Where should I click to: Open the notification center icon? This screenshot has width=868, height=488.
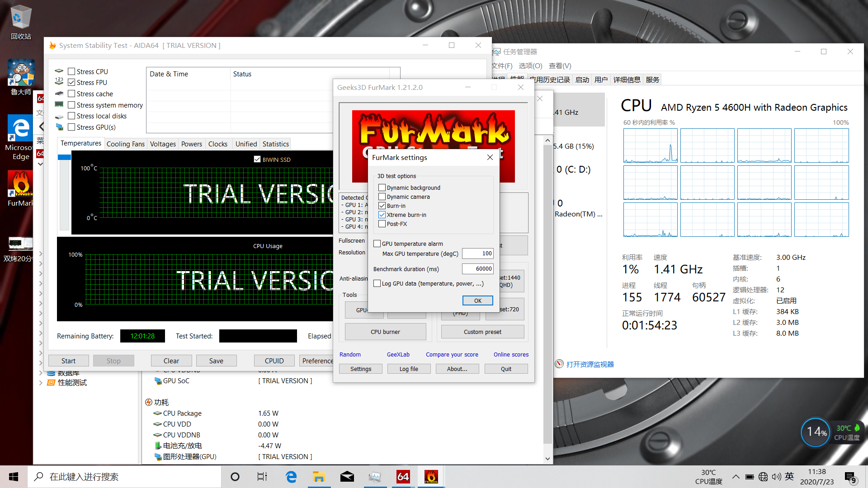(850, 477)
